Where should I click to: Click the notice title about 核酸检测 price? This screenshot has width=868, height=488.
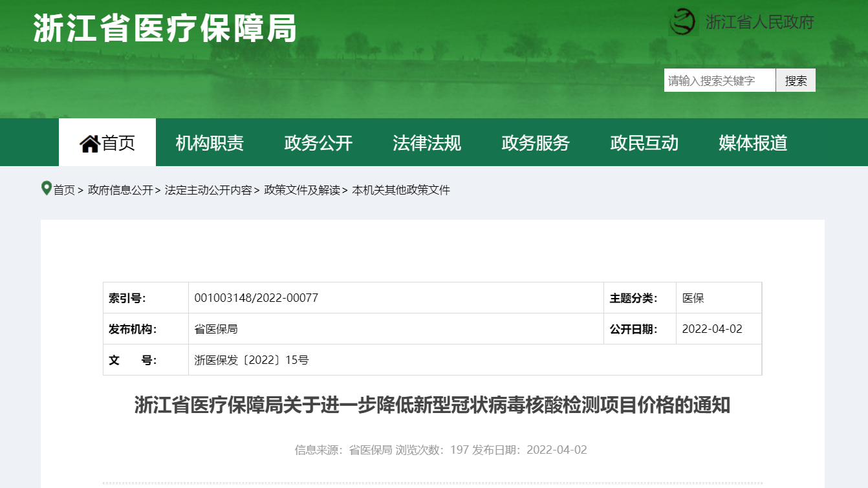coord(432,405)
